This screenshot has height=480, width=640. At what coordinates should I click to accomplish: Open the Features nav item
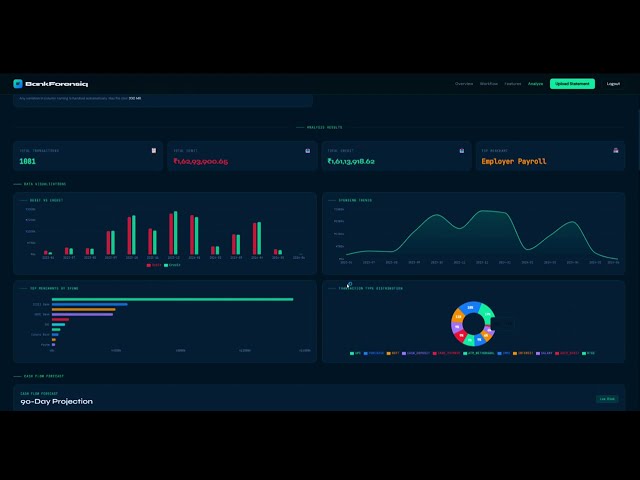click(513, 84)
